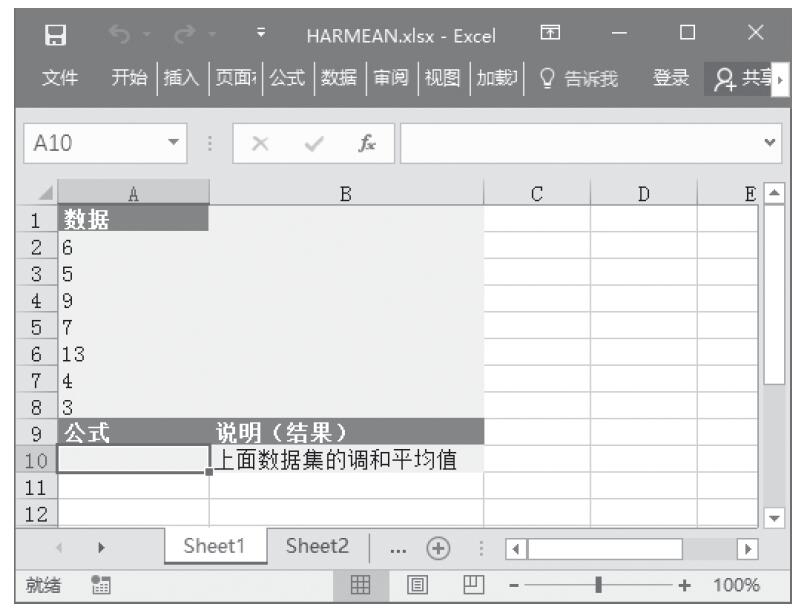
Task: Click the 登录 sign-in button
Action: (x=669, y=79)
